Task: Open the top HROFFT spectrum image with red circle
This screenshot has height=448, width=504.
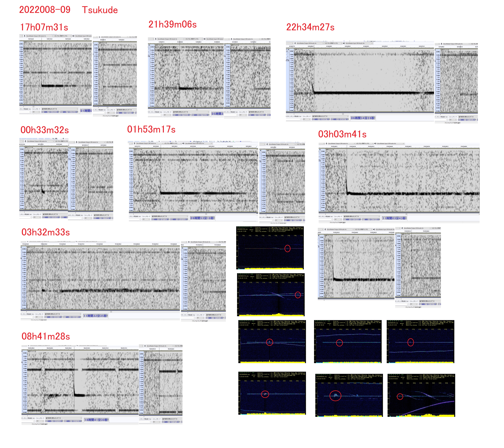Action: [270, 248]
